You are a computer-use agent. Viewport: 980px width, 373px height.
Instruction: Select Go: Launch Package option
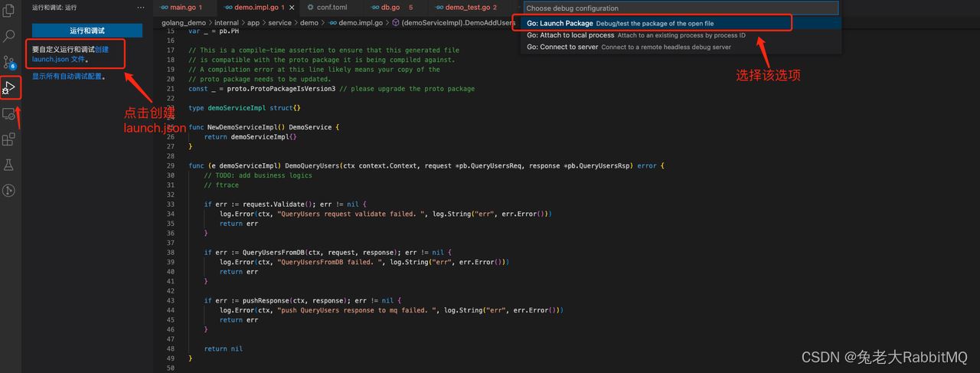point(559,24)
